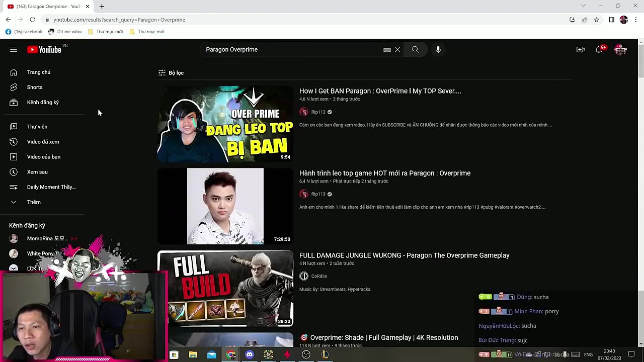Open a new browser tab
This screenshot has width=644, height=362.
pos(102,6)
